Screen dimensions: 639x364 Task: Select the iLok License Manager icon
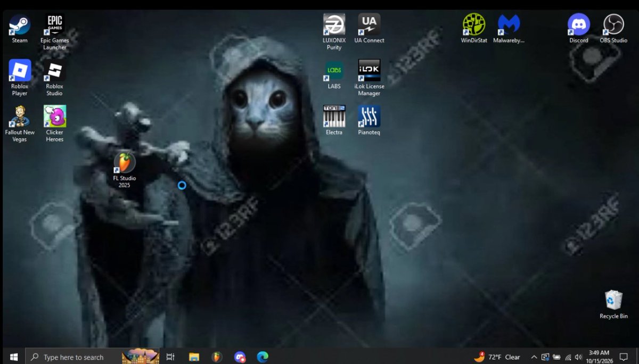pyautogui.click(x=369, y=78)
